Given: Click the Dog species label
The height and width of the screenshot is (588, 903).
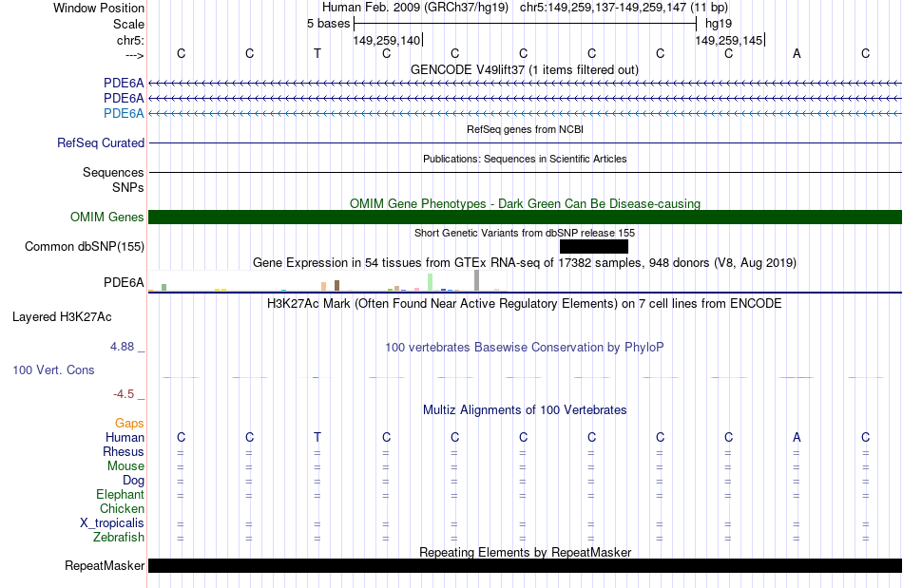Looking at the screenshot, I should tap(133, 481).
